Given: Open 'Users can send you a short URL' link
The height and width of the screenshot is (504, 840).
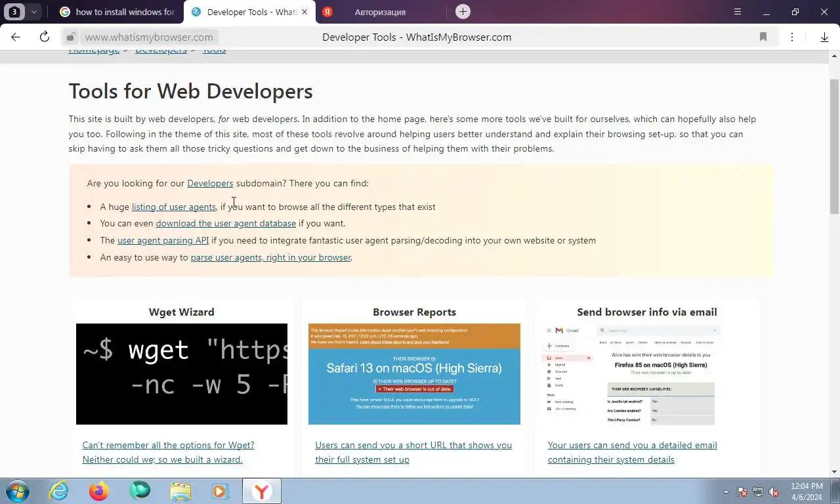Looking at the screenshot, I should pyautogui.click(x=413, y=452).
